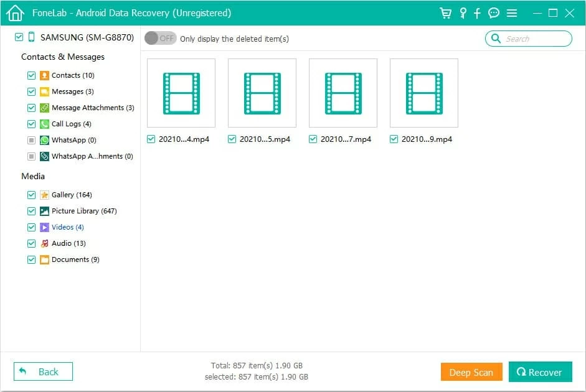Screen dimensions: 586x392
Task: Select Audio category in sidebar
Action: tap(69, 243)
